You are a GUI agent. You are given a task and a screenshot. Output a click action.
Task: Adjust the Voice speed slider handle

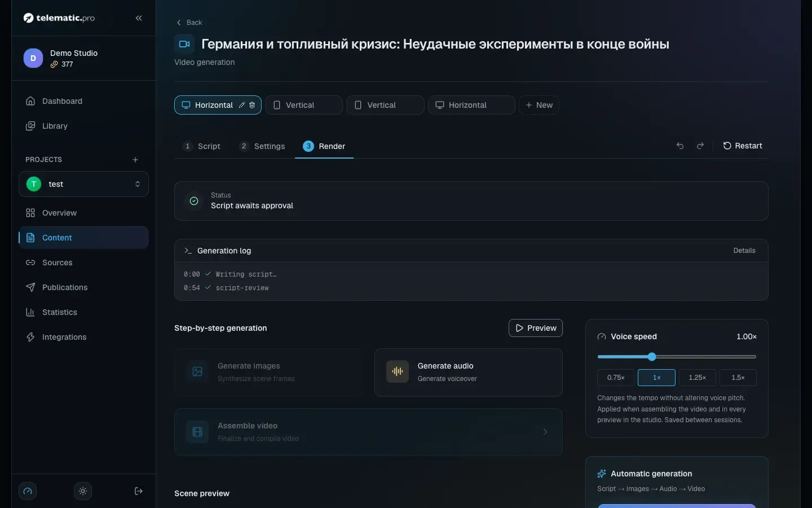(x=652, y=357)
